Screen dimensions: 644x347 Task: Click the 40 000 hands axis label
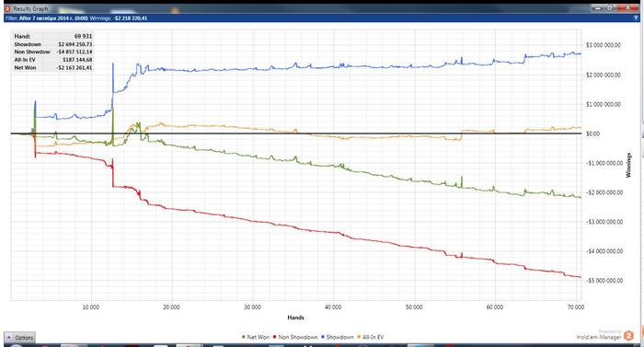coord(333,307)
